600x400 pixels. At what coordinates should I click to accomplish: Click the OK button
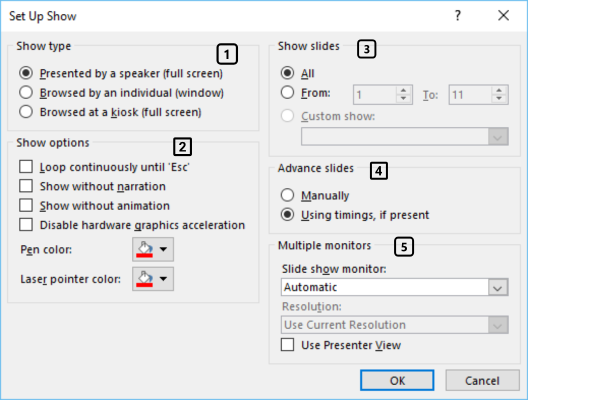[396, 380]
